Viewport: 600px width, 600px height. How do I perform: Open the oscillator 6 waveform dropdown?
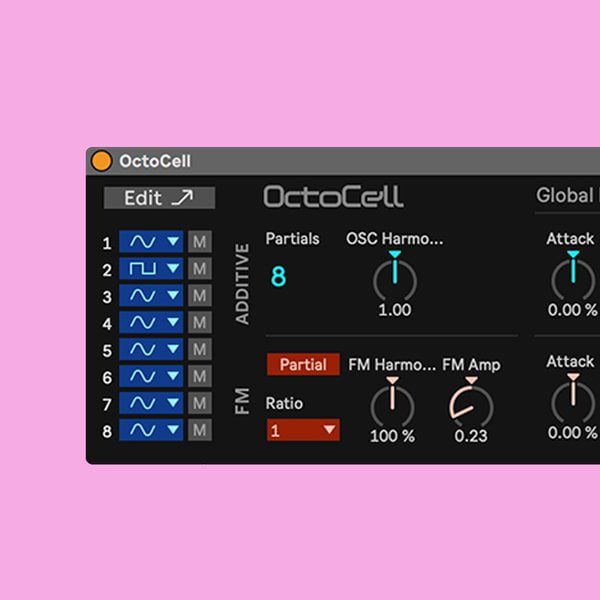[x=151, y=376]
